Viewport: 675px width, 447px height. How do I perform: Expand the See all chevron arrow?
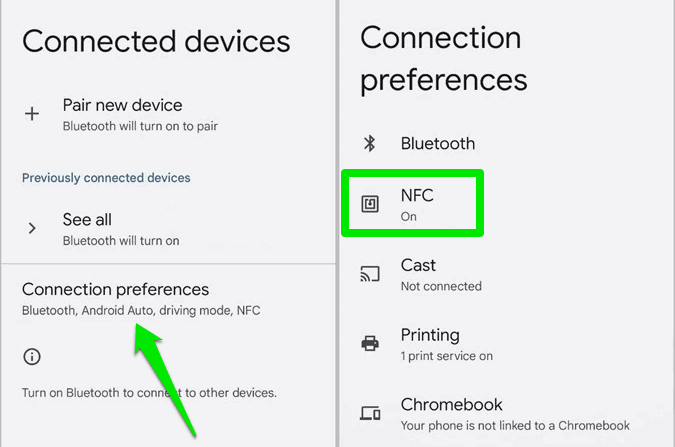[32, 228]
